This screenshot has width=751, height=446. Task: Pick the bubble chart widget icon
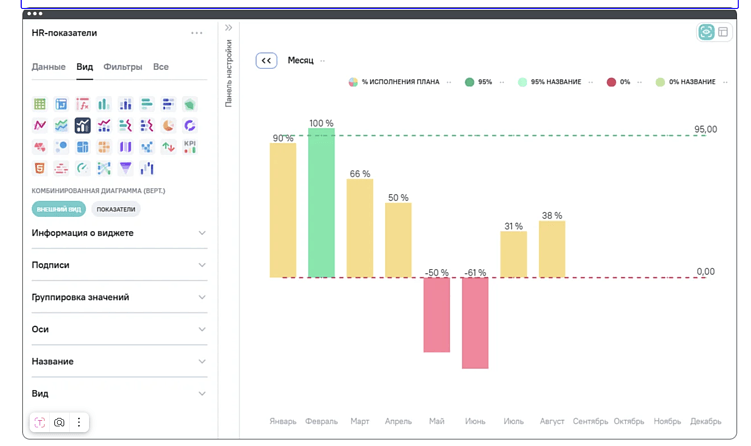coord(61,147)
